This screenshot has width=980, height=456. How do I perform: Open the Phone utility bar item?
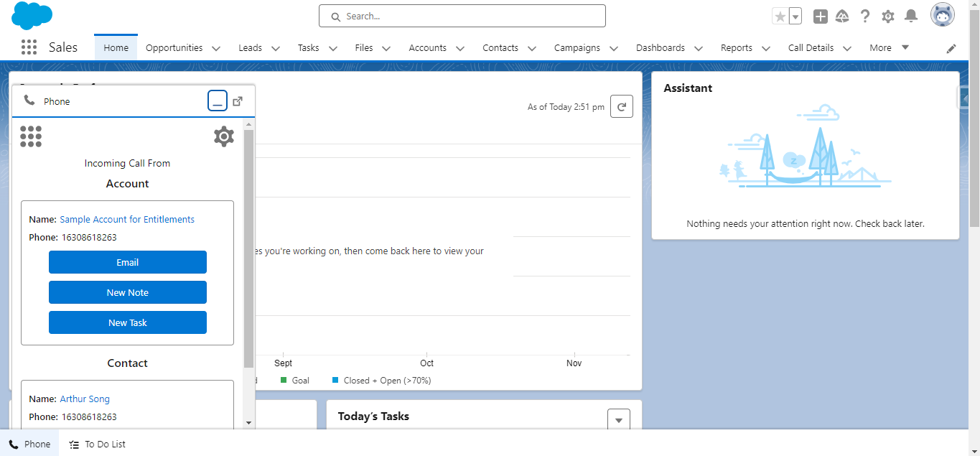pyautogui.click(x=30, y=444)
